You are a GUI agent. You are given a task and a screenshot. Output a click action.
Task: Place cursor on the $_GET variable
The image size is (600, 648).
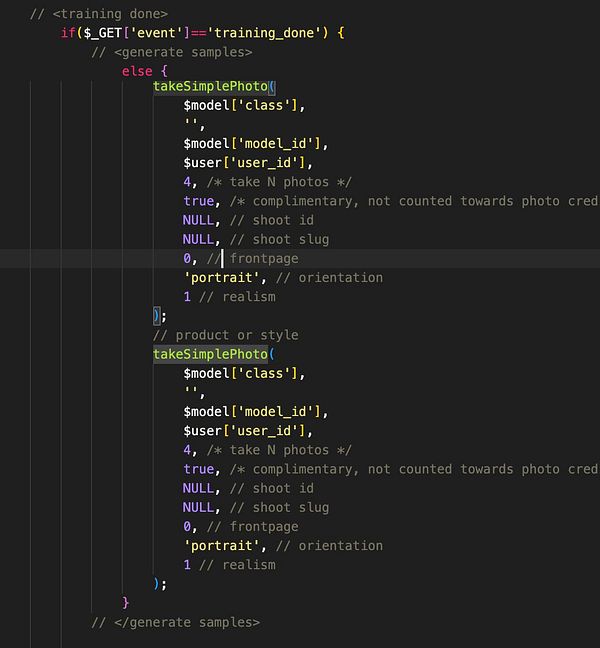[x=102, y=33]
